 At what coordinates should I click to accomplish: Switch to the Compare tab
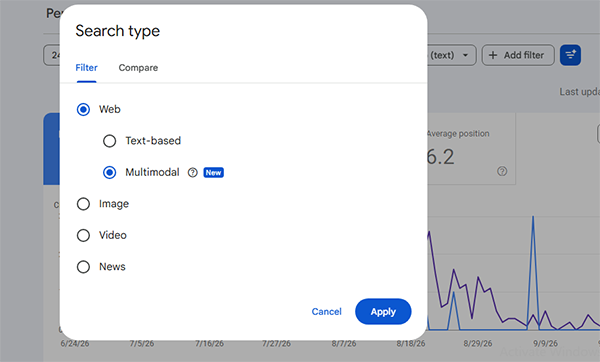[x=138, y=68]
